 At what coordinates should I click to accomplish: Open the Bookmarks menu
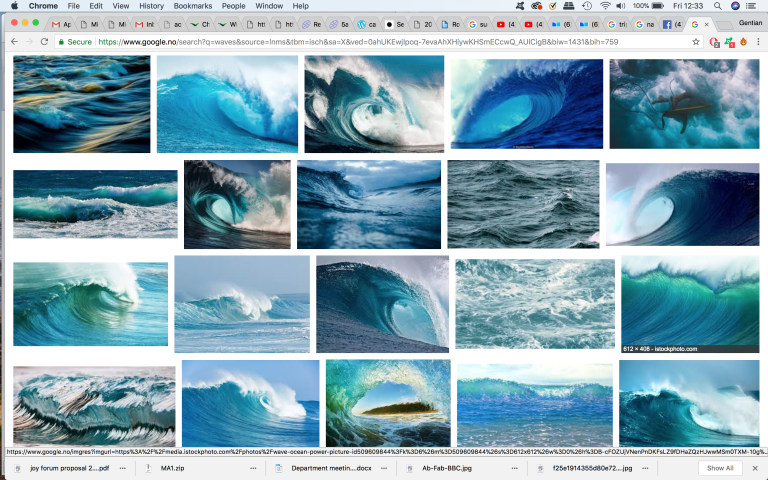191,6
